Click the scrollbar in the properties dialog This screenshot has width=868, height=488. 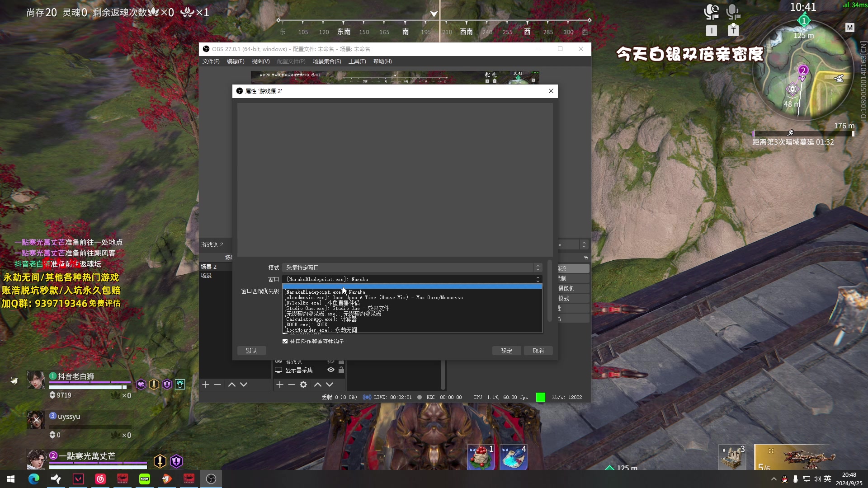pos(550,291)
